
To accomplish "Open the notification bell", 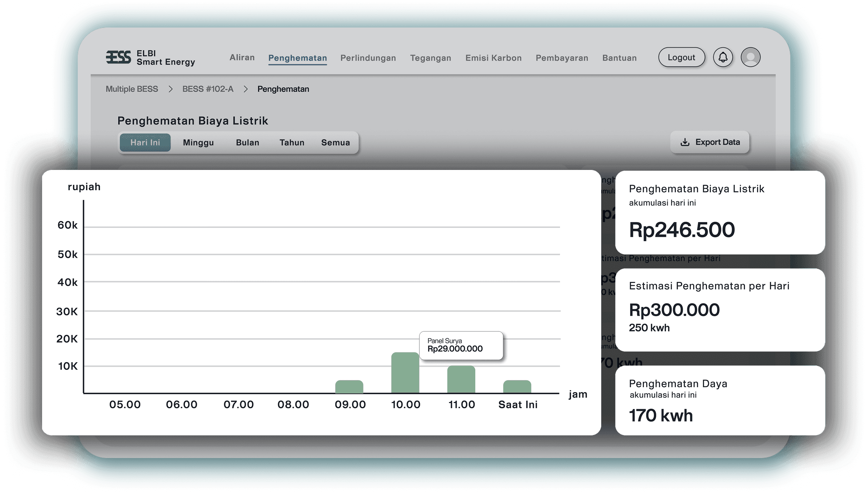I will pos(723,57).
